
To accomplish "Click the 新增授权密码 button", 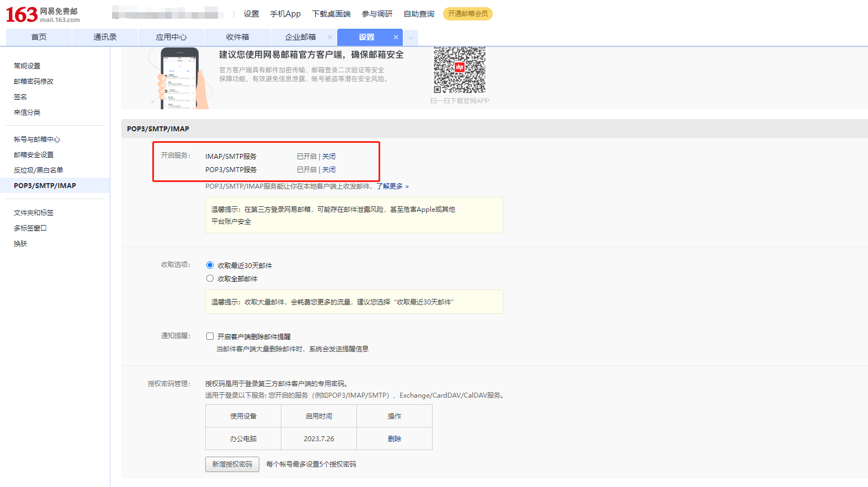I will click(x=232, y=464).
